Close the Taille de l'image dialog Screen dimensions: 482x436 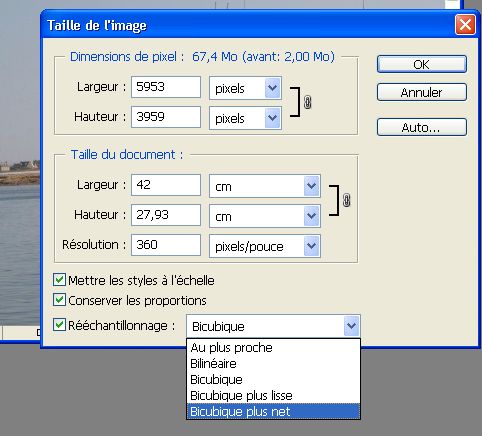[465, 24]
